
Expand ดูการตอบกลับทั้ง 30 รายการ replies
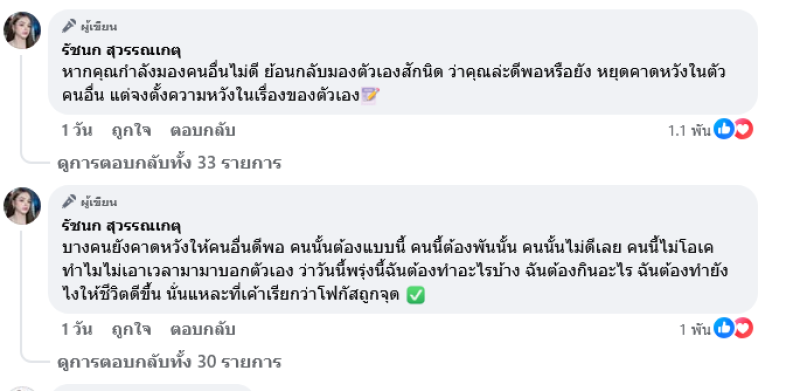(x=169, y=362)
